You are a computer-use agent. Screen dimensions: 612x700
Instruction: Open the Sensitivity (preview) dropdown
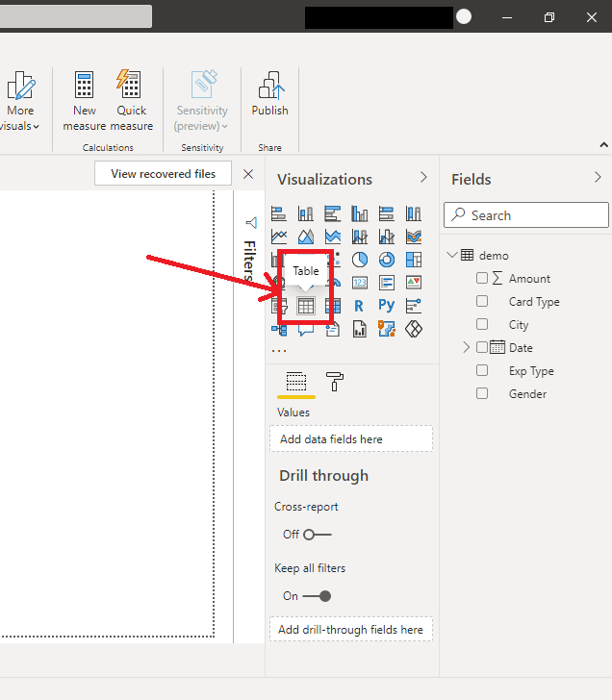[x=202, y=101]
